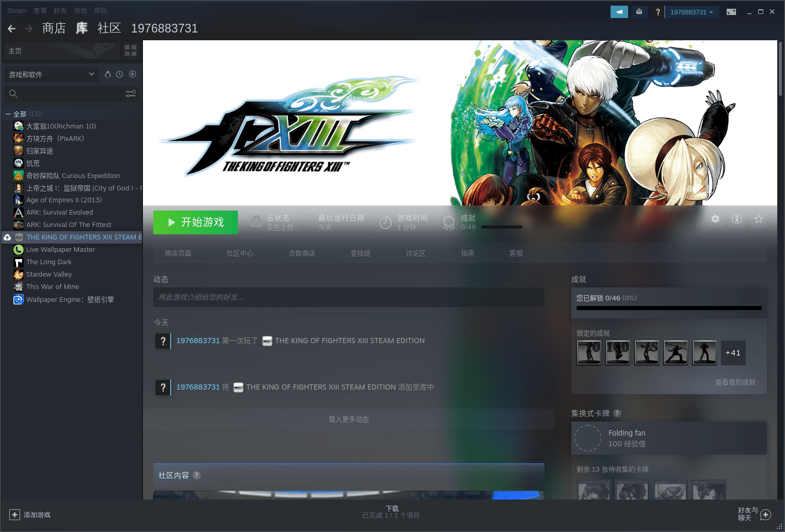Click the library search field
Screen dimensions: 785x532
coord(71,94)
